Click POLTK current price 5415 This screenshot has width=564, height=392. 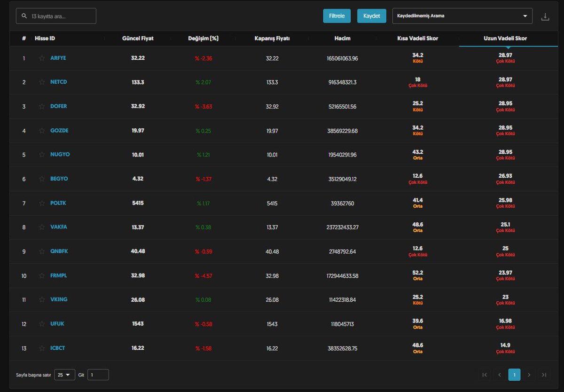pyautogui.click(x=138, y=203)
